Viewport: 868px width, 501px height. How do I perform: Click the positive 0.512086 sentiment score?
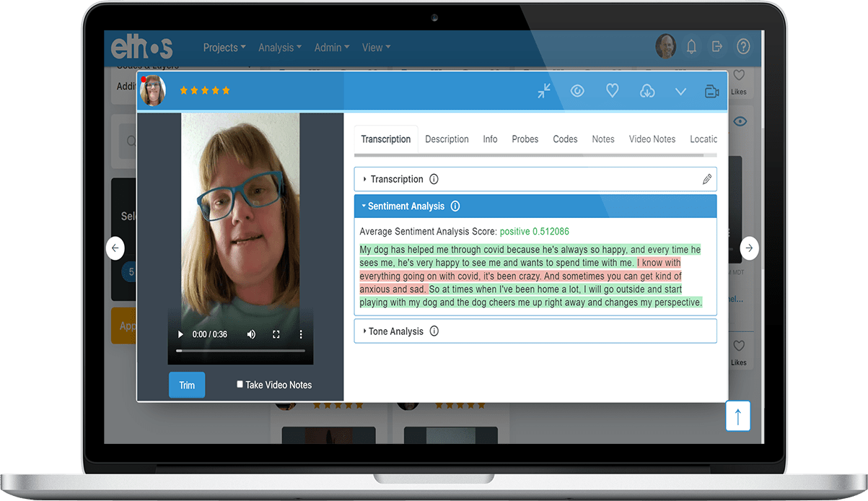click(x=534, y=232)
